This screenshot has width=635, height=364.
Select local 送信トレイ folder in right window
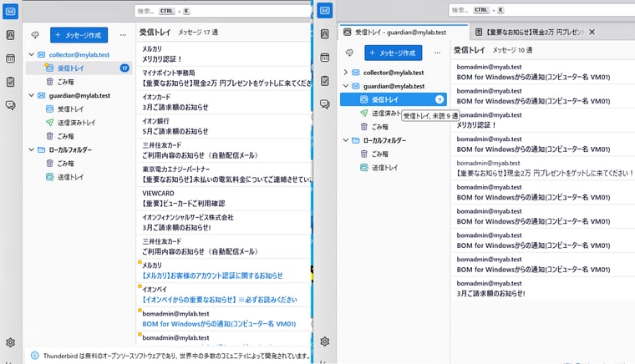tap(394, 168)
